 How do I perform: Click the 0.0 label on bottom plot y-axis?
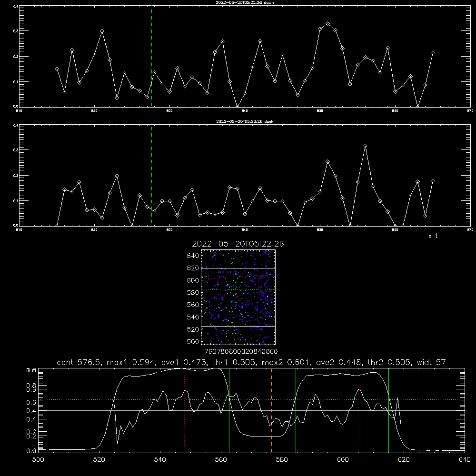coord(30,451)
